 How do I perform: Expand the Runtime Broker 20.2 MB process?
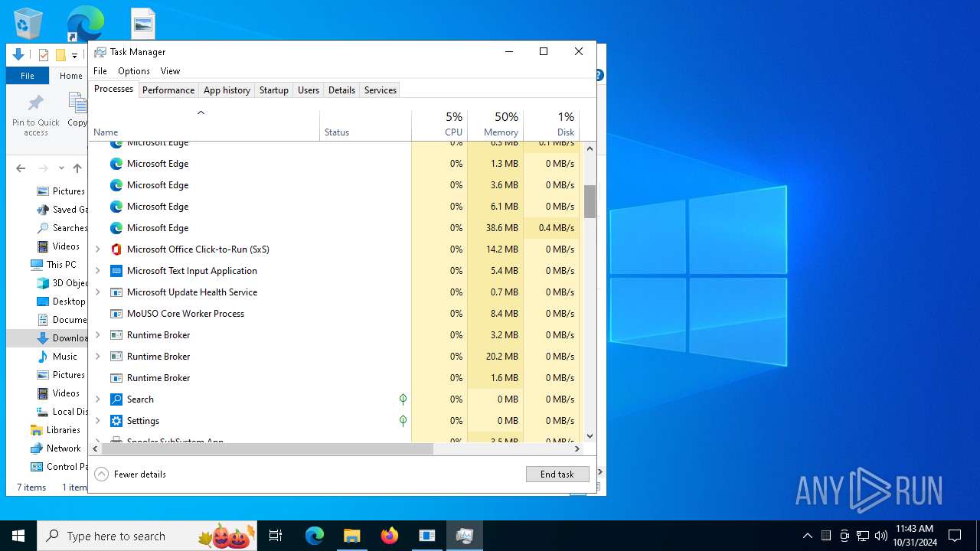pos(97,357)
